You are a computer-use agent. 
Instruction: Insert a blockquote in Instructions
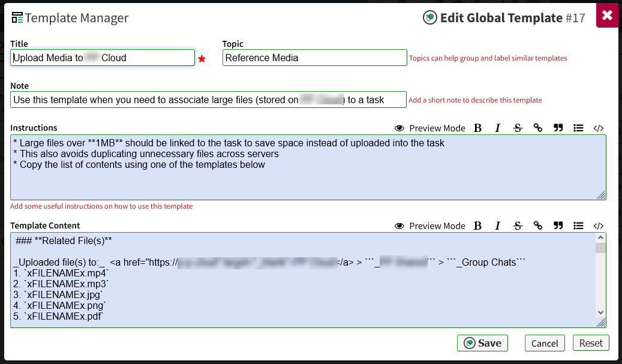coord(558,128)
